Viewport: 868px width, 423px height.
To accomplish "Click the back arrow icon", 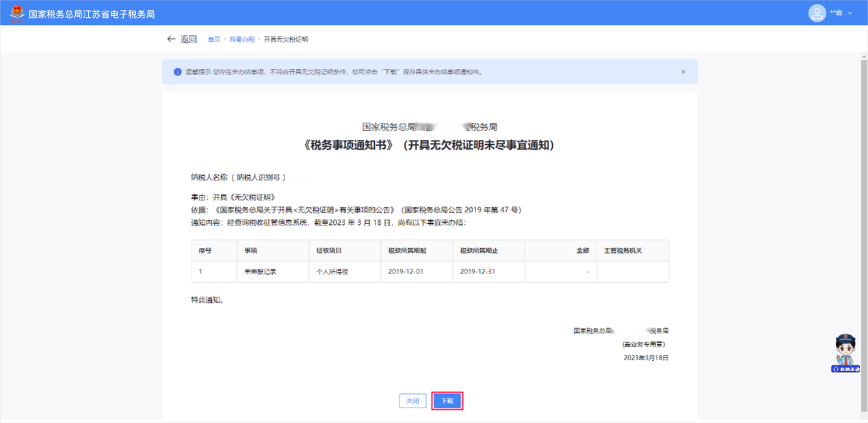I will (x=171, y=39).
